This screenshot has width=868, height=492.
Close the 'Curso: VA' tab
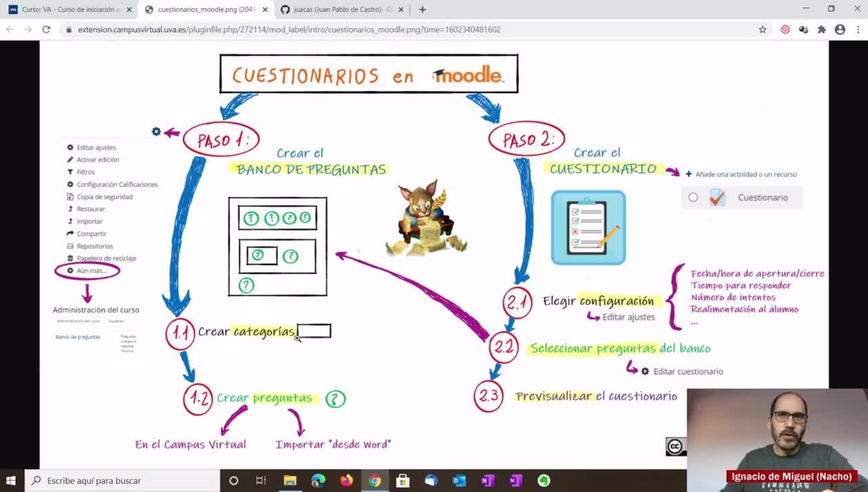(129, 10)
